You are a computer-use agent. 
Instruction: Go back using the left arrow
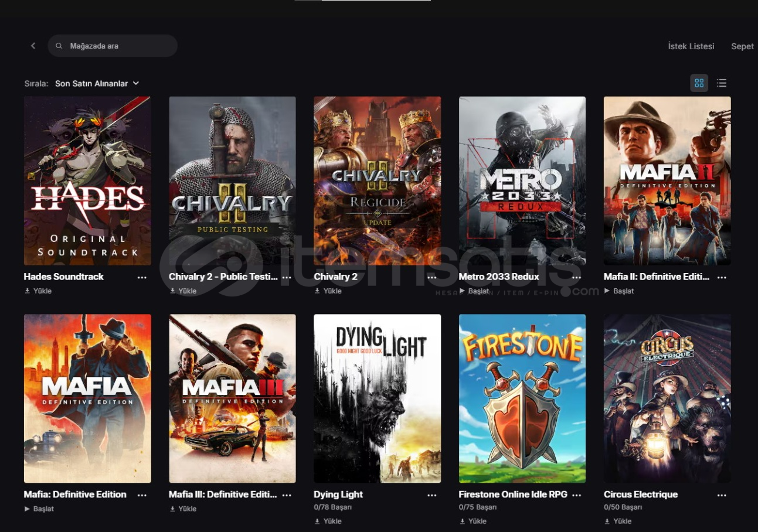pos(33,46)
